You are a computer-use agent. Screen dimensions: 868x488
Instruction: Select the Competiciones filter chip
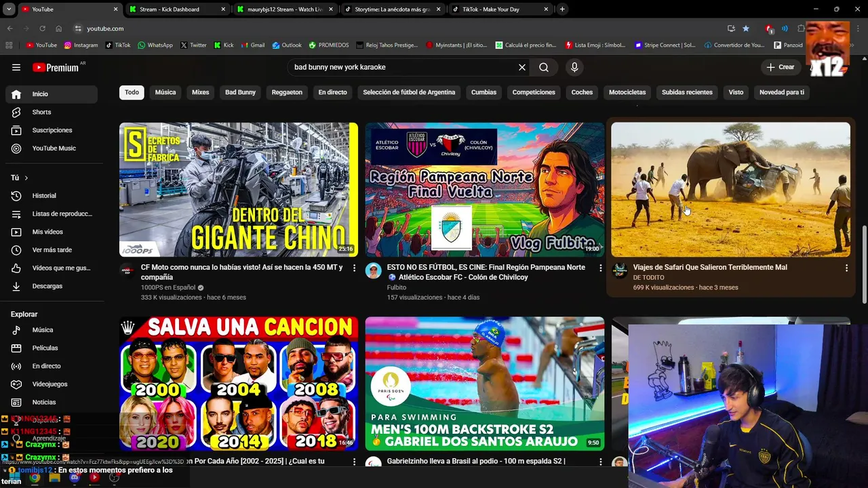tap(534, 92)
